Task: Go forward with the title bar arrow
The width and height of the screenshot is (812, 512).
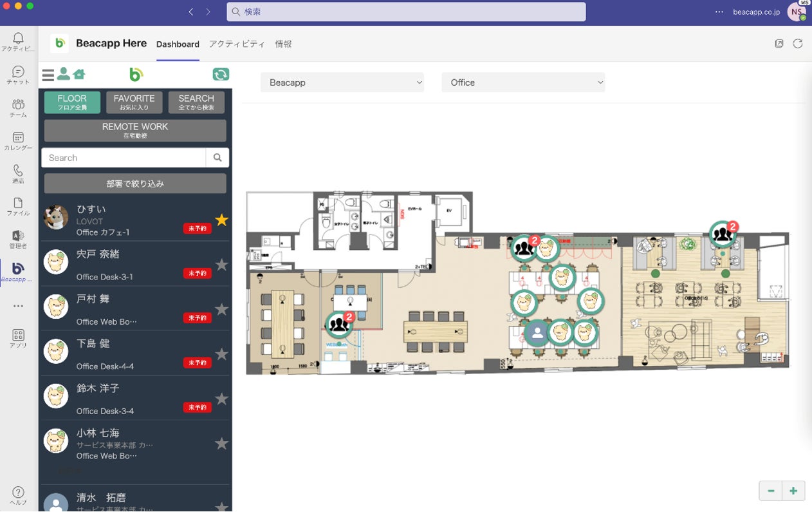Action: click(x=208, y=12)
